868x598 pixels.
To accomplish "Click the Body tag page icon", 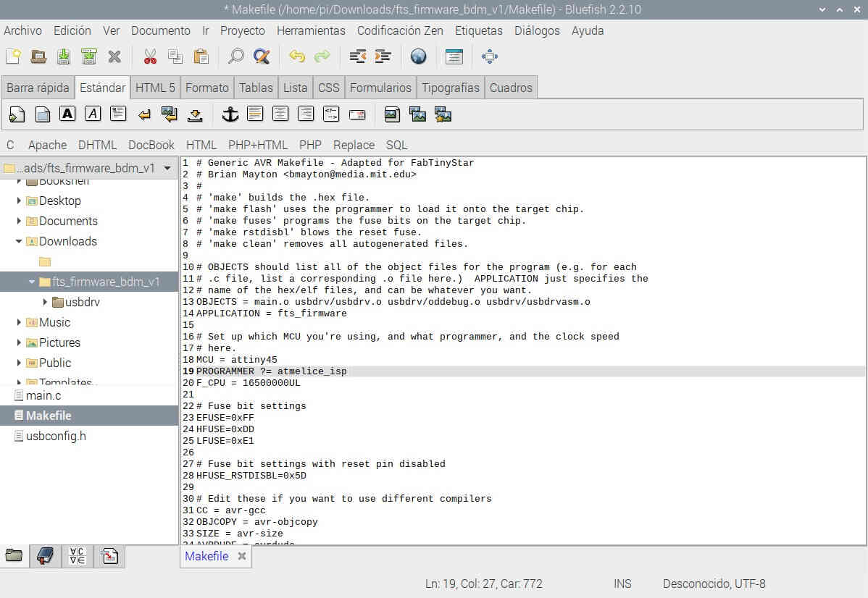I will pos(43,114).
